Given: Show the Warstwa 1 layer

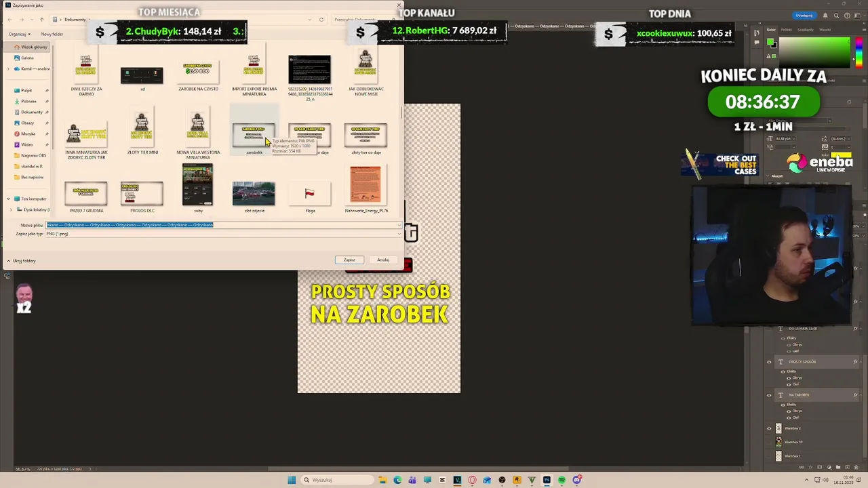Looking at the screenshot, I should [769, 456].
